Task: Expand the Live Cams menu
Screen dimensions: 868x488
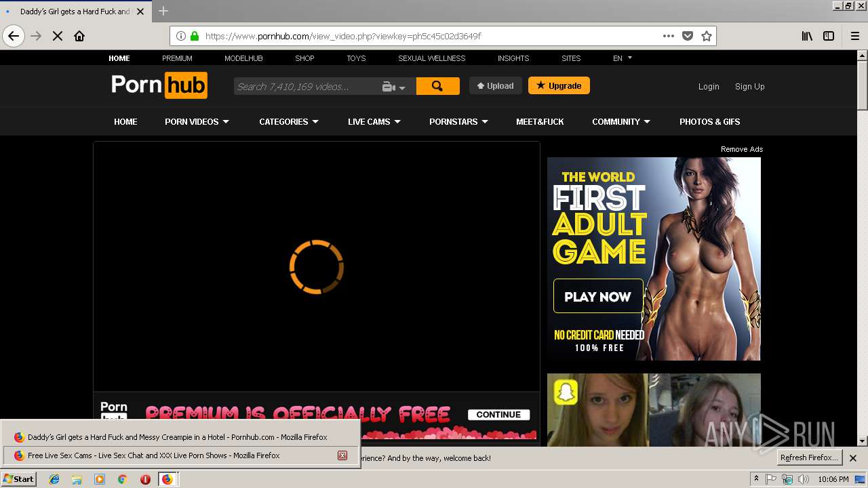Action: pyautogui.click(x=374, y=122)
